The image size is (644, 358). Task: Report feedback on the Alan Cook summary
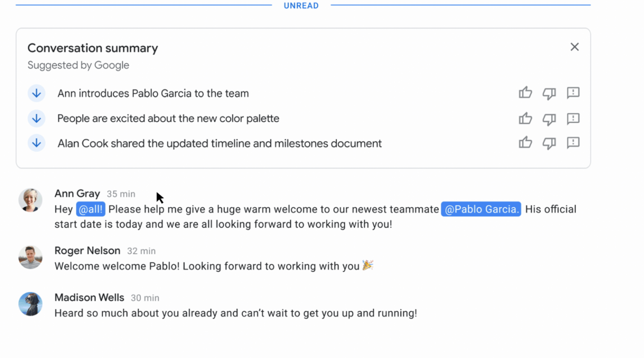[573, 143]
